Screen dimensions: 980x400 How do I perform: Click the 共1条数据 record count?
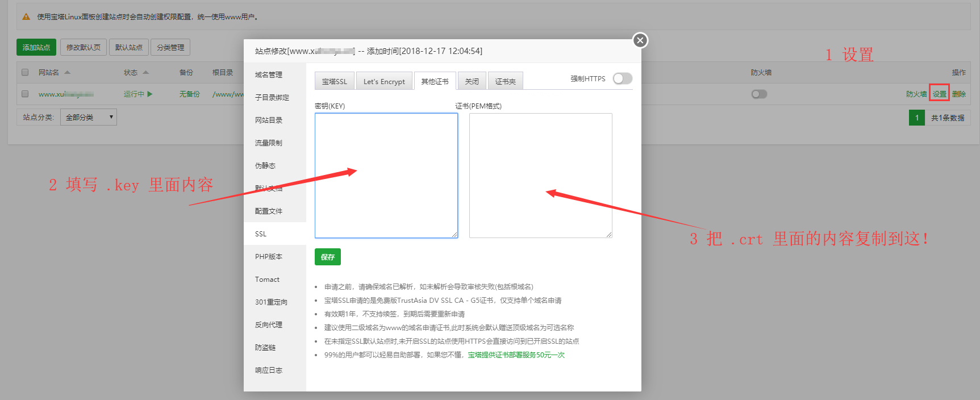(x=948, y=118)
